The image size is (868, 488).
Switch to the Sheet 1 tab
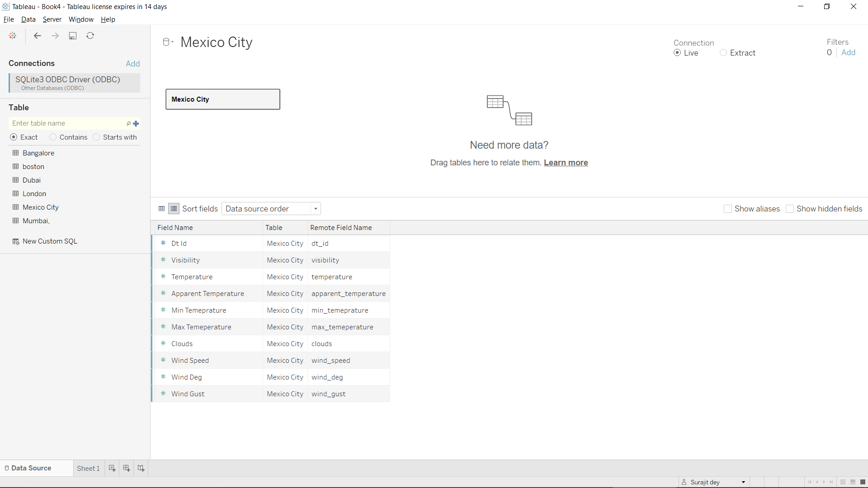tap(88, 468)
